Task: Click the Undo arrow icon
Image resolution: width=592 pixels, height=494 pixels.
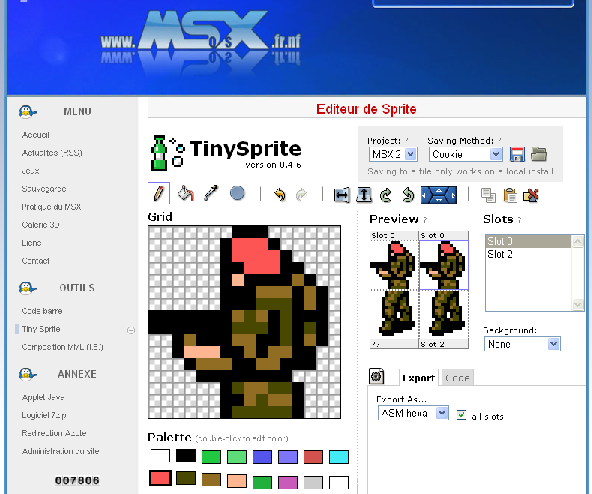Action: 279,195
